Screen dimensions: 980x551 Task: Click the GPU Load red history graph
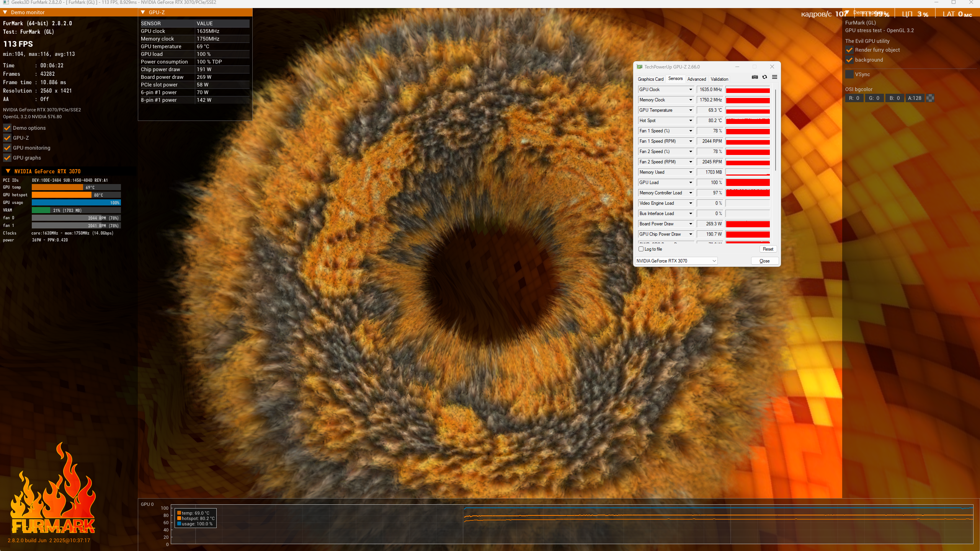pos(748,183)
